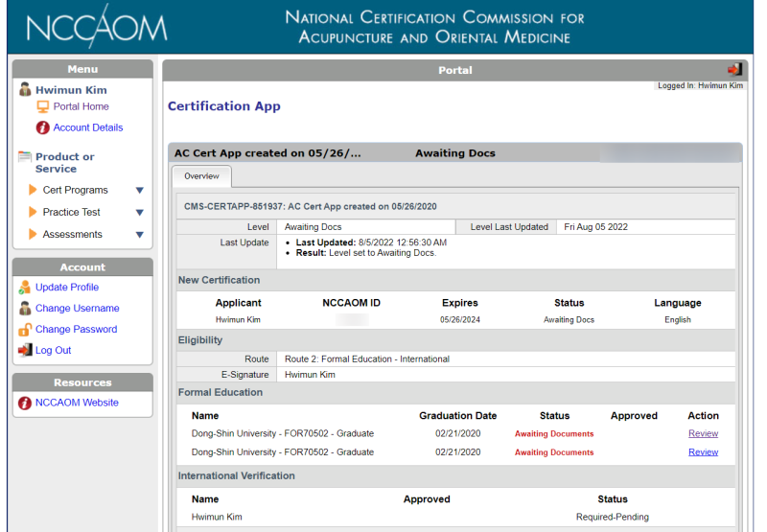Expand the Practice Test dropdown arrow

[139, 213]
